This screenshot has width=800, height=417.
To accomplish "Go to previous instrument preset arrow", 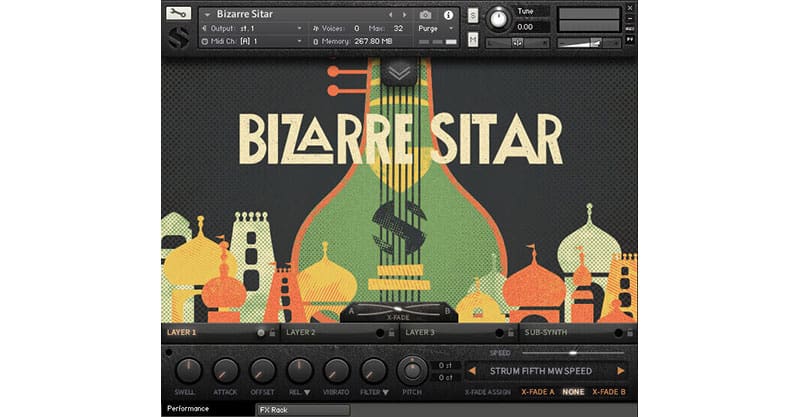I will [x=391, y=15].
